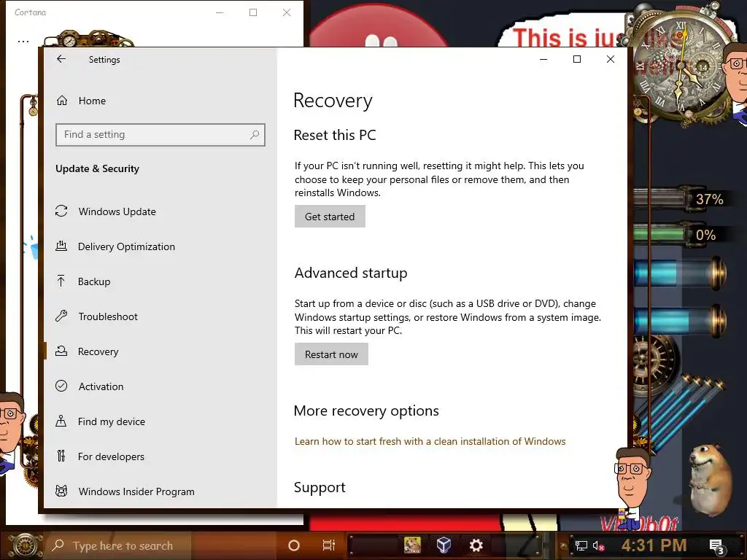Focus the Find a setting search box
Screen dimensions: 747x560
coord(160,135)
